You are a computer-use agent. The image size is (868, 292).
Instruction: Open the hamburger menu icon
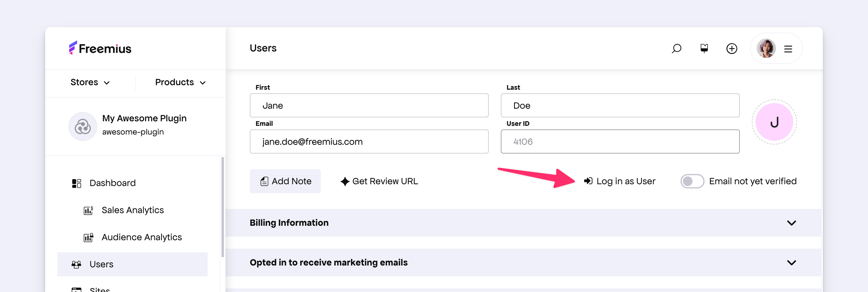788,49
